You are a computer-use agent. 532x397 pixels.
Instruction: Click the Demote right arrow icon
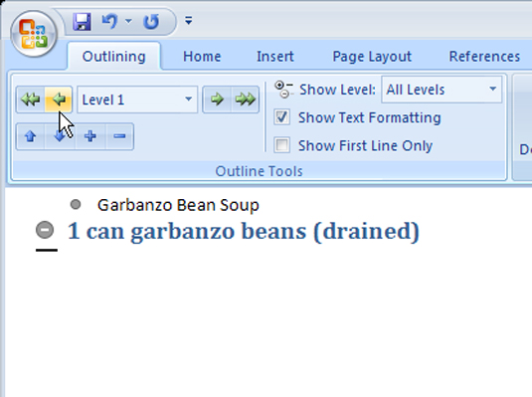tap(217, 99)
